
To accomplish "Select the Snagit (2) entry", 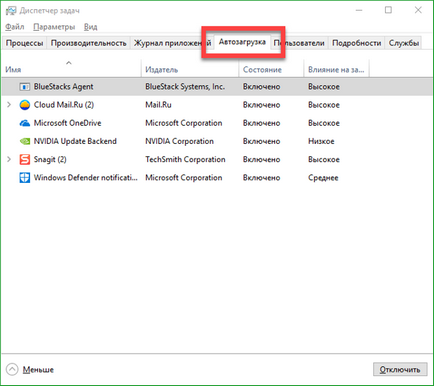I will pos(50,159).
